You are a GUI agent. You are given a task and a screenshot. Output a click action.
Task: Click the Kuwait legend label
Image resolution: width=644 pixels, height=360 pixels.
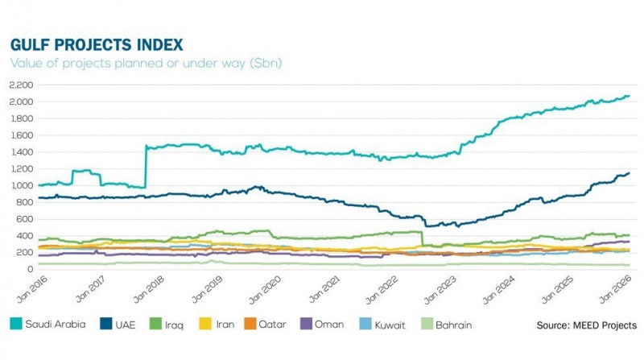click(392, 325)
